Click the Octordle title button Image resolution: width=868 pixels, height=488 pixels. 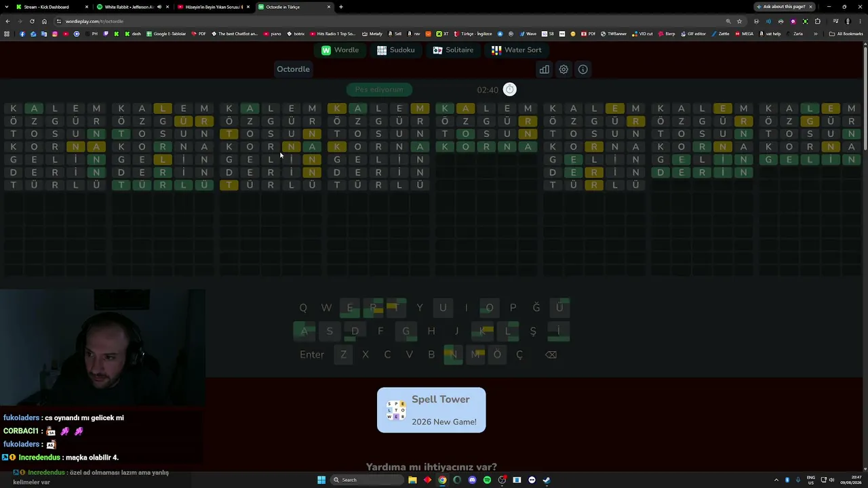click(293, 69)
